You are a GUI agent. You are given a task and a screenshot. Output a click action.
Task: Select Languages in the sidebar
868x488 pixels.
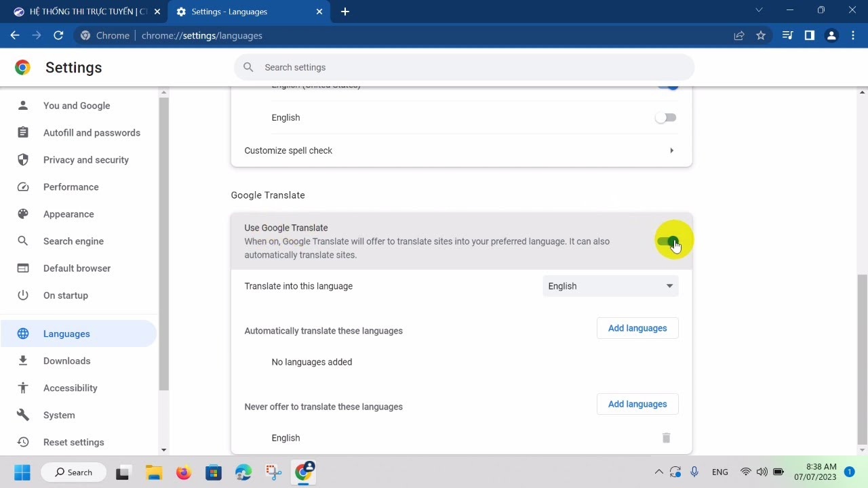tap(79, 333)
